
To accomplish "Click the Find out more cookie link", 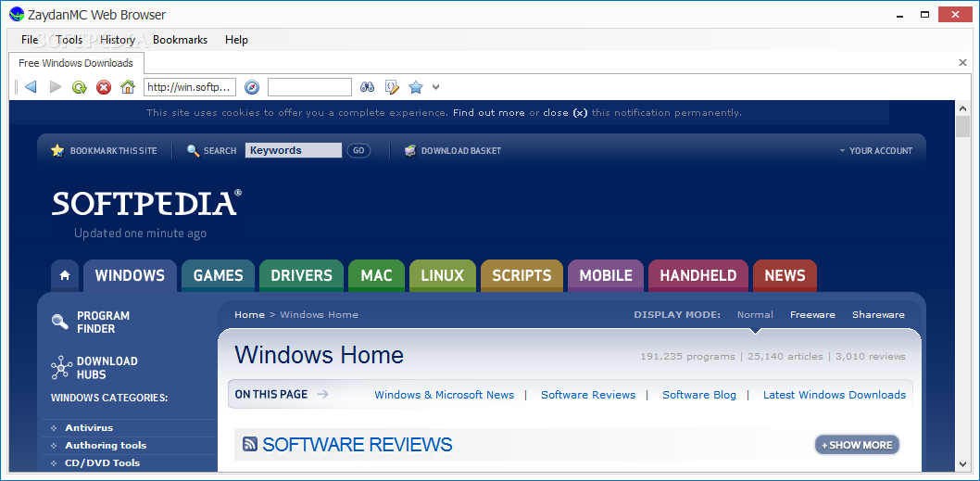I will pyautogui.click(x=489, y=112).
